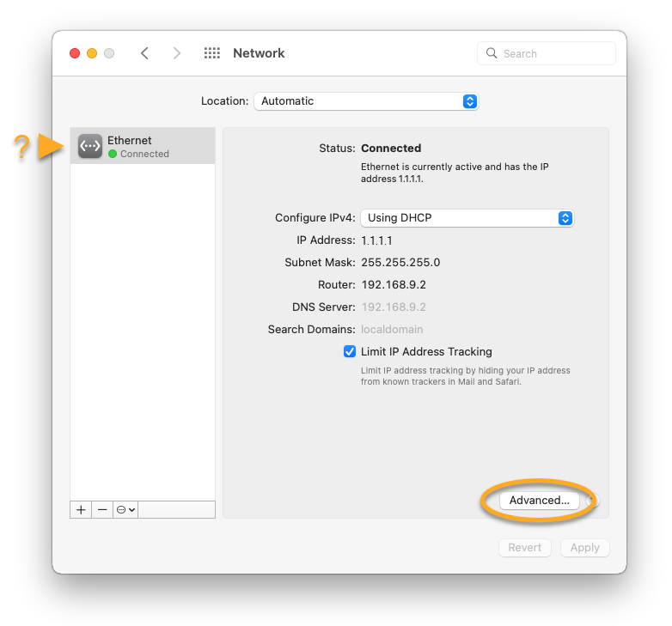Add a network service with plus button
This screenshot has width=672, height=626.
point(81,509)
